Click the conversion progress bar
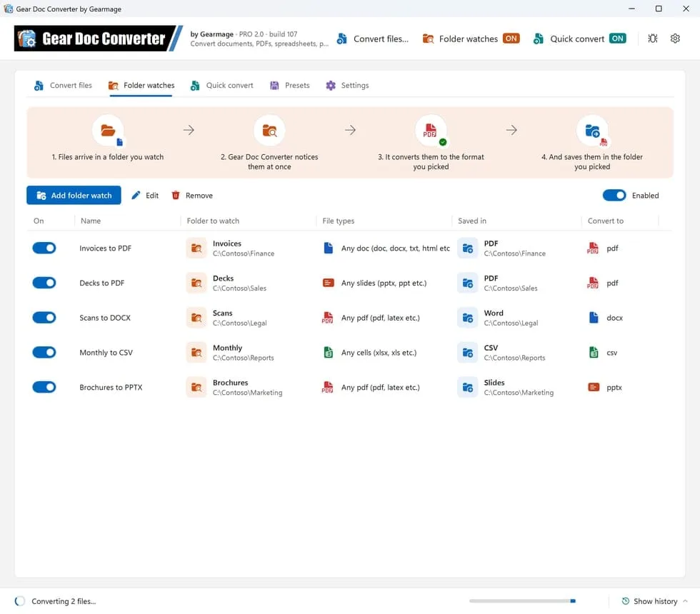This screenshot has height=614, width=700. 522,601
